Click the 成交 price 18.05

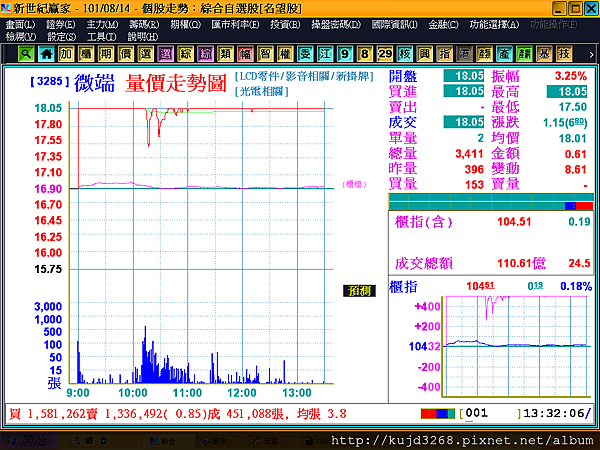pos(464,122)
